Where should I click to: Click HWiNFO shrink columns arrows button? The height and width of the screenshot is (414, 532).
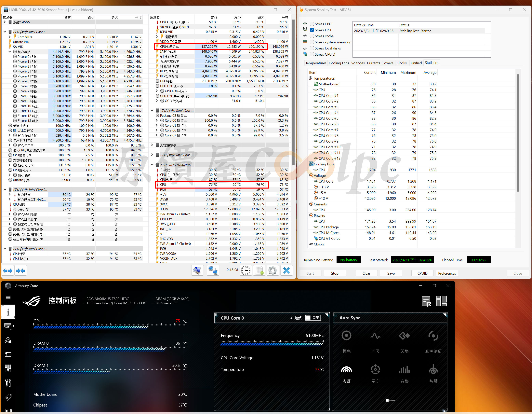click(x=20, y=270)
